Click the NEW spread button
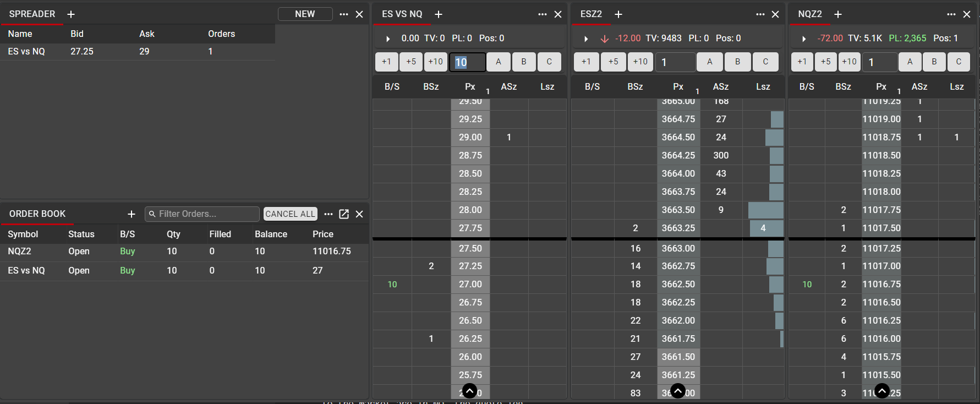 pyautogui.click(x=305, y=14)
